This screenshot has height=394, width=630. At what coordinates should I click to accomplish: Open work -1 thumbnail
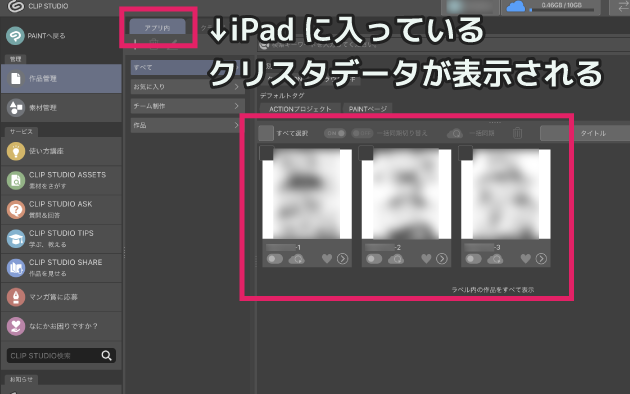[307, 194]
